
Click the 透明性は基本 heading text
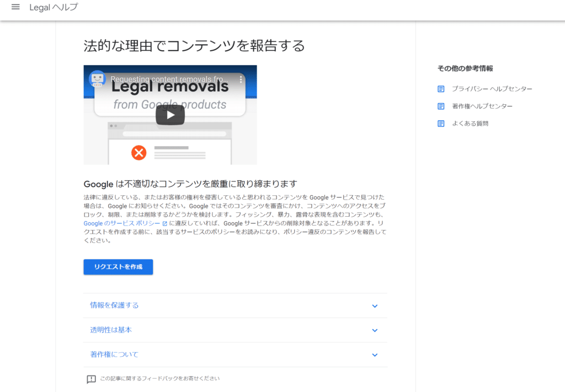(x=111, y=330)
